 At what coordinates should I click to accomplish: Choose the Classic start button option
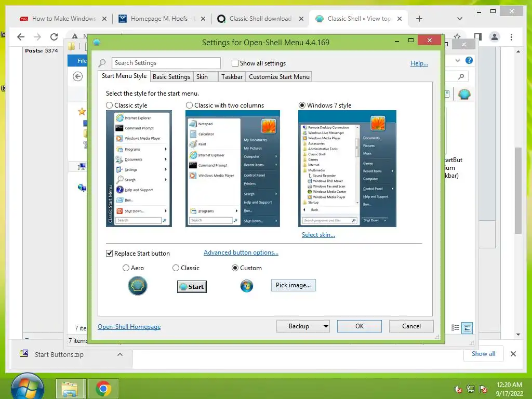click(x=176, y=268)
